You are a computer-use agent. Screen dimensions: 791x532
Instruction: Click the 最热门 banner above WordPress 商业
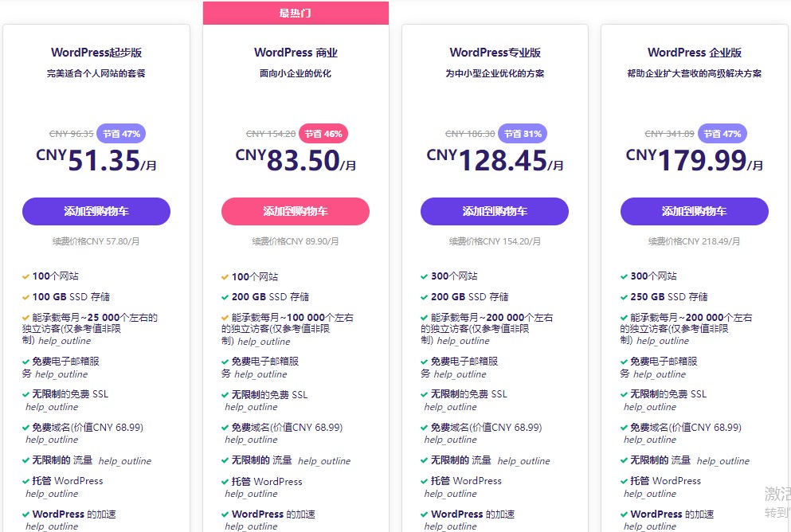click(296, 13)
